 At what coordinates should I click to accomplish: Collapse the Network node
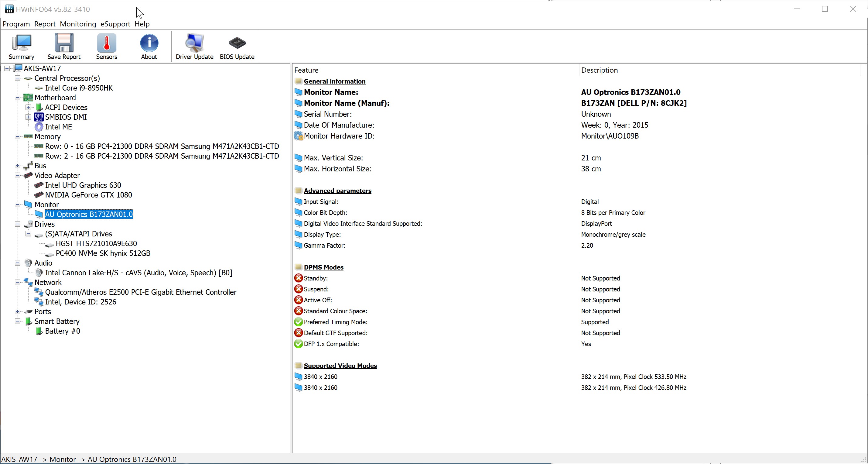point(18,282)
